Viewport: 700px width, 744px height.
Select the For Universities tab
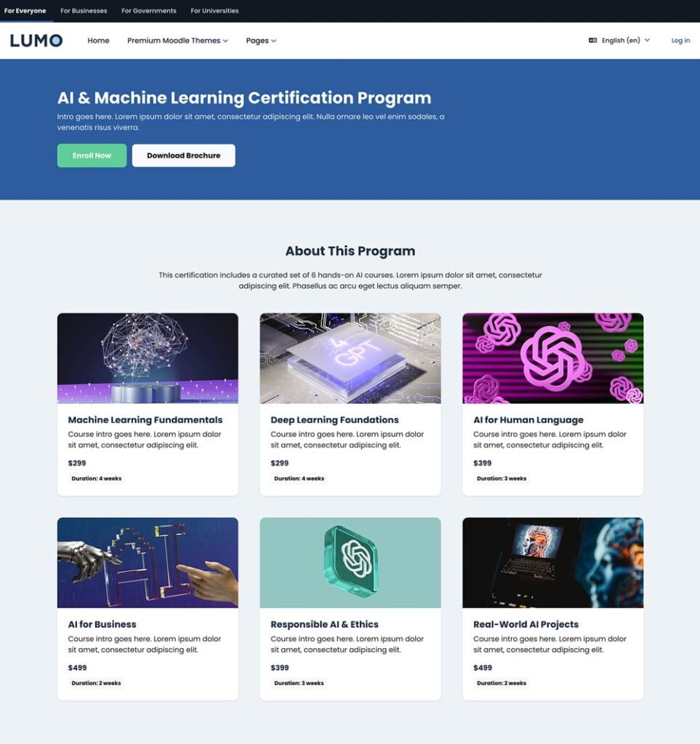click(214, 10)
